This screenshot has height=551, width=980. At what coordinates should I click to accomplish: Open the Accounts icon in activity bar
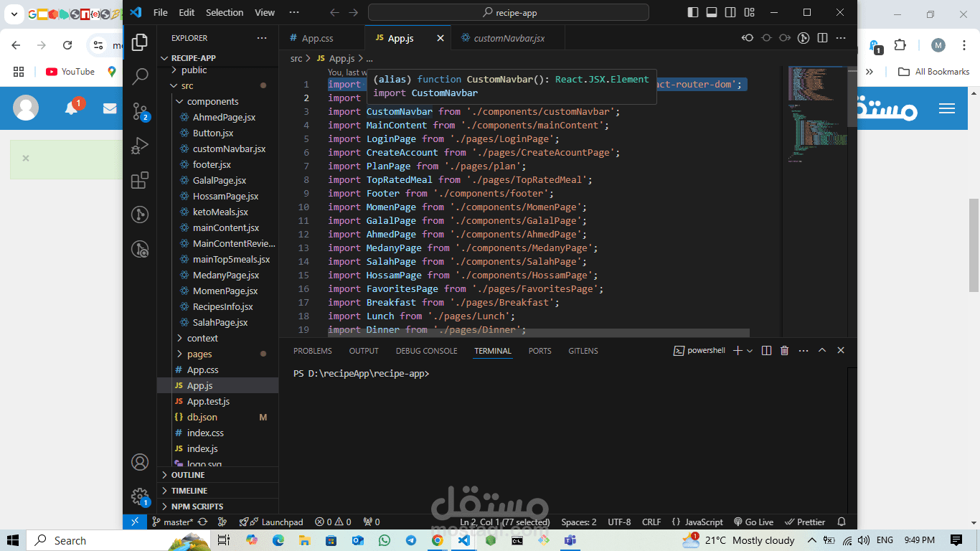[140, 462]
